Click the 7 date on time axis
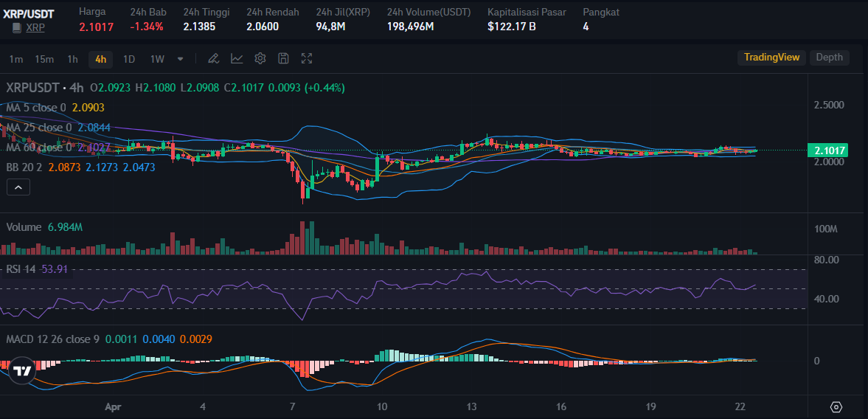 (292, 406)
